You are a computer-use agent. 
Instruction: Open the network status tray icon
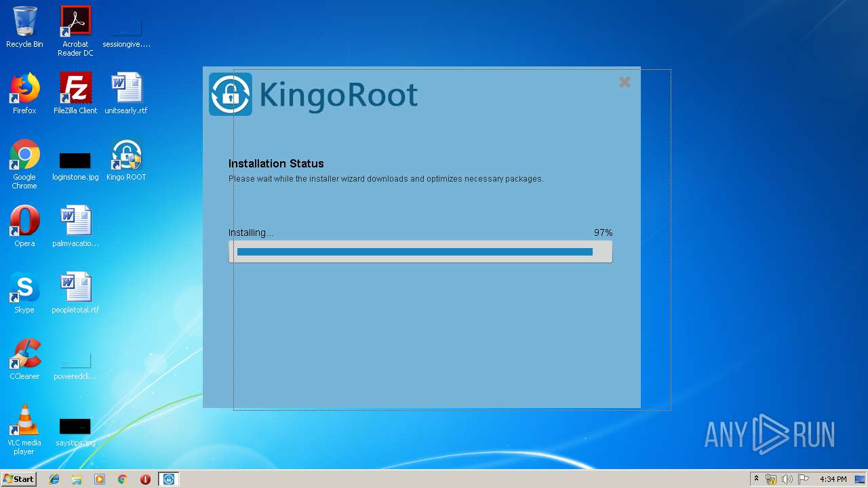[771, 479]
